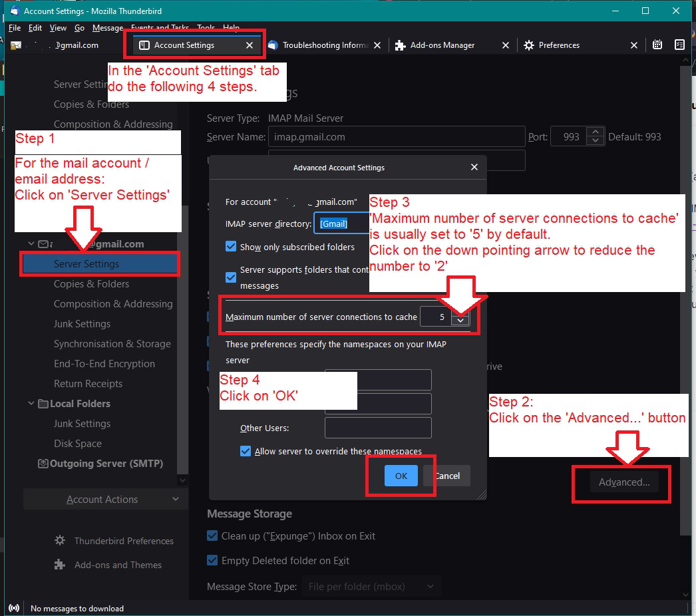Collapse the gmail.com account tree
696x616 pixels.
pyautogui.click(x=31, y=243)
